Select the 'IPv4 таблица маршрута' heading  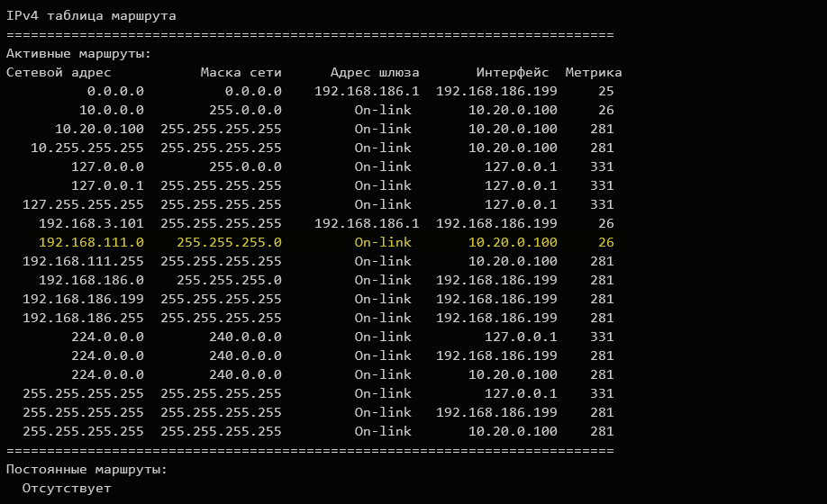click(x=91, y=16)
